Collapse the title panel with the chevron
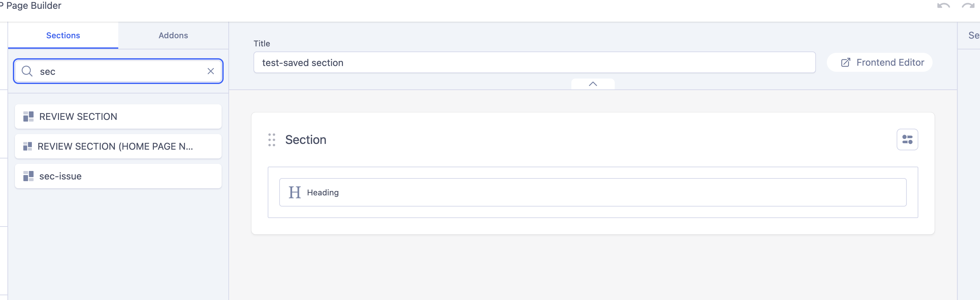980x300 pixels. point(592,84)
